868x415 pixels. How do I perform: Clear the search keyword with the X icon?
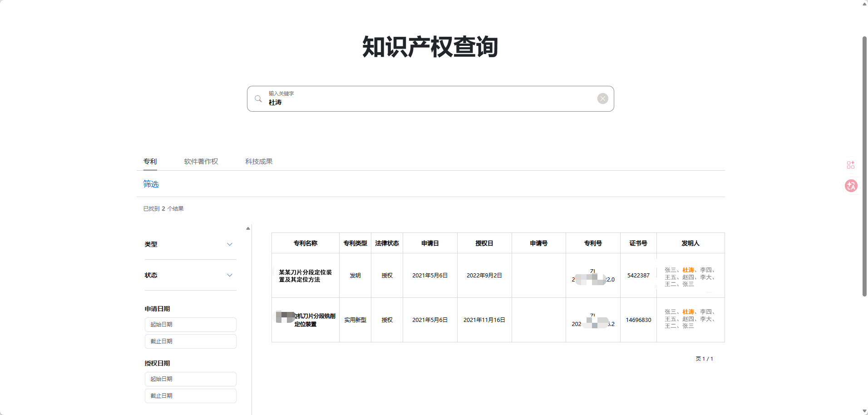602,99
